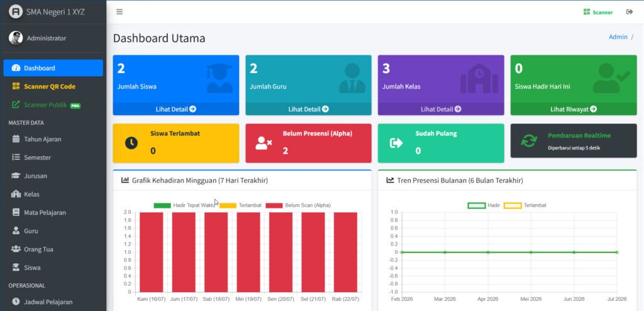Click the user-x icon on Belum Presensi card
The height and width of the screenshot is (311, 644).
(264, 143)
